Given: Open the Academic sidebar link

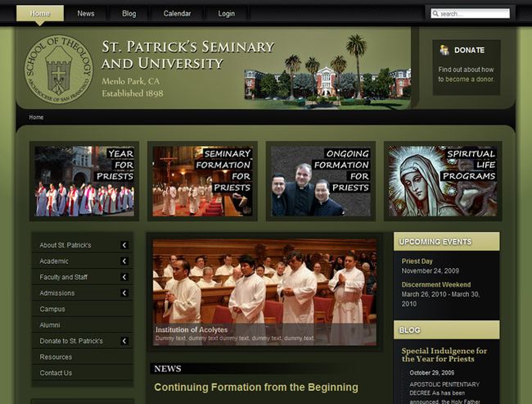Looking at the screenshot, I should [x=53, y=261].
